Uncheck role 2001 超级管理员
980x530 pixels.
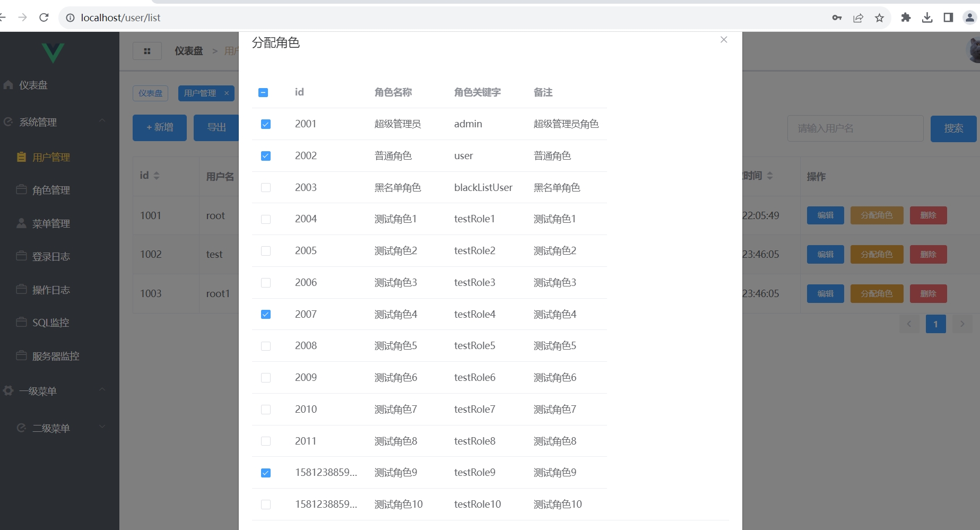266,124
